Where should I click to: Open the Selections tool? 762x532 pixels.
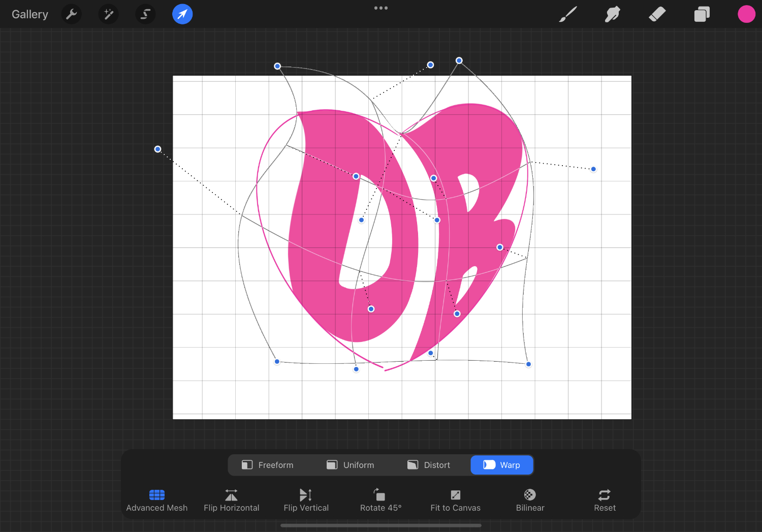point(145,14)
